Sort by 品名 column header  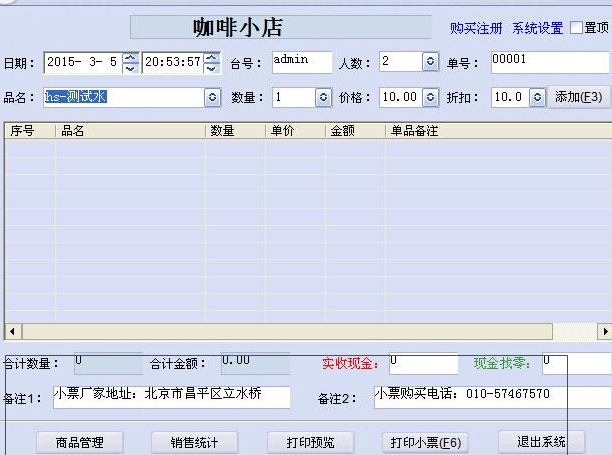[x=130, y=131]
